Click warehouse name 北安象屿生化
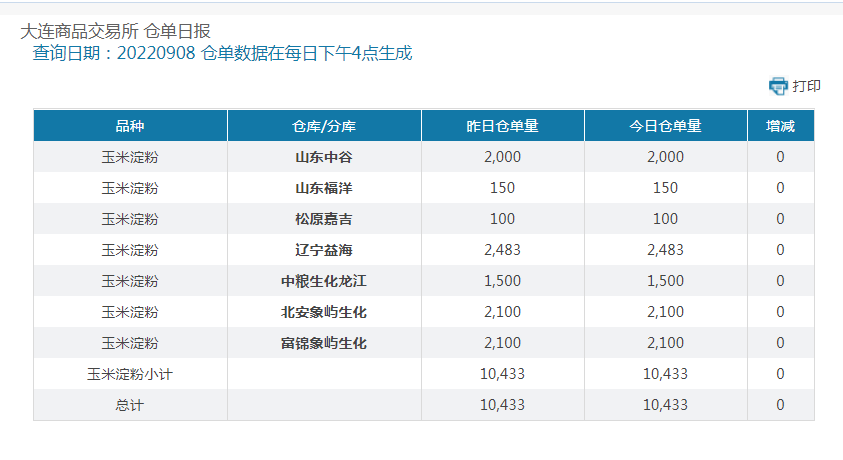 pos(324,312)
